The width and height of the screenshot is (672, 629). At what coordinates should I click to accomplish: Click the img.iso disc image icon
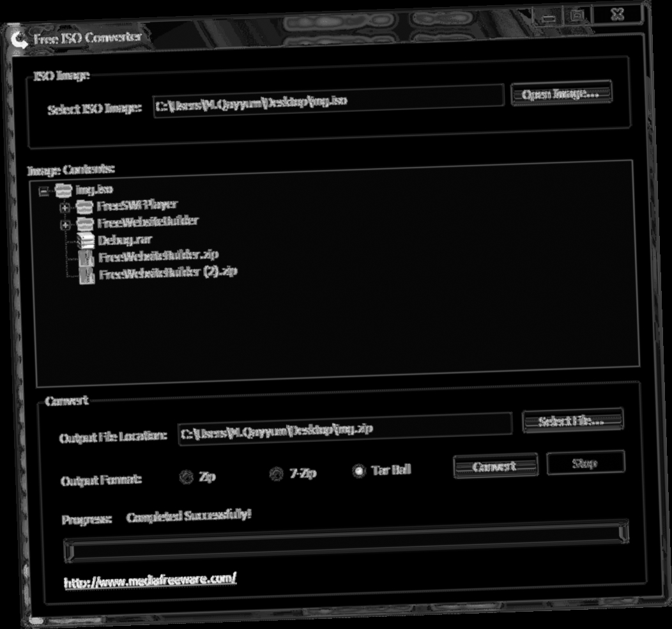click(63, 189)
